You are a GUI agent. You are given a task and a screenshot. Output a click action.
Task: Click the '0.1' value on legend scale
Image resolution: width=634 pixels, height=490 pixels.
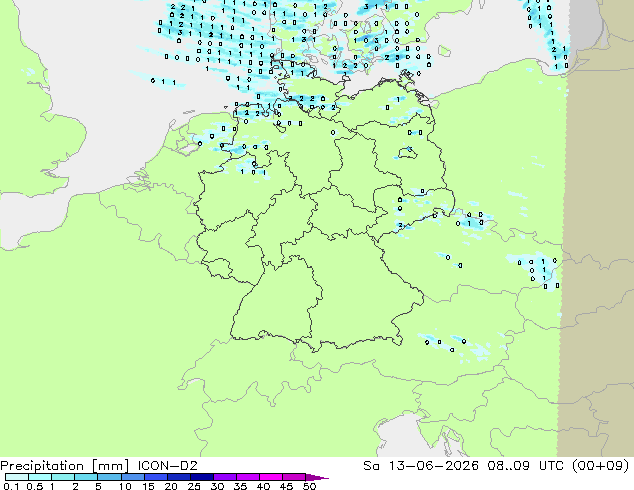(x=11, y=486)
